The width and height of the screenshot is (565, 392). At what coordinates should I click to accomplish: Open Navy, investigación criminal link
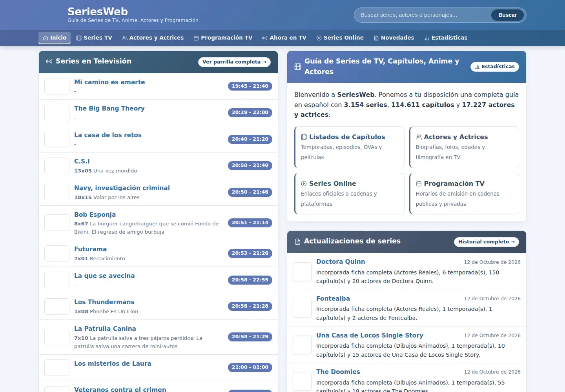coord(122,188)
